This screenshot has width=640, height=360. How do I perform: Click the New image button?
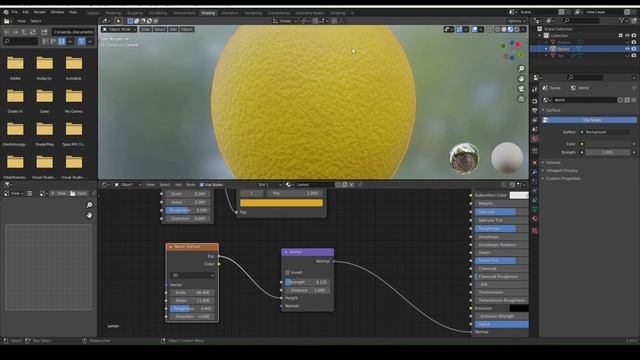tap(59, 193)
